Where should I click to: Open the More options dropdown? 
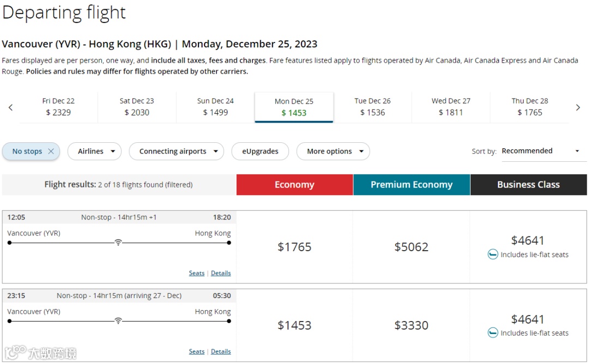(333, 151)
